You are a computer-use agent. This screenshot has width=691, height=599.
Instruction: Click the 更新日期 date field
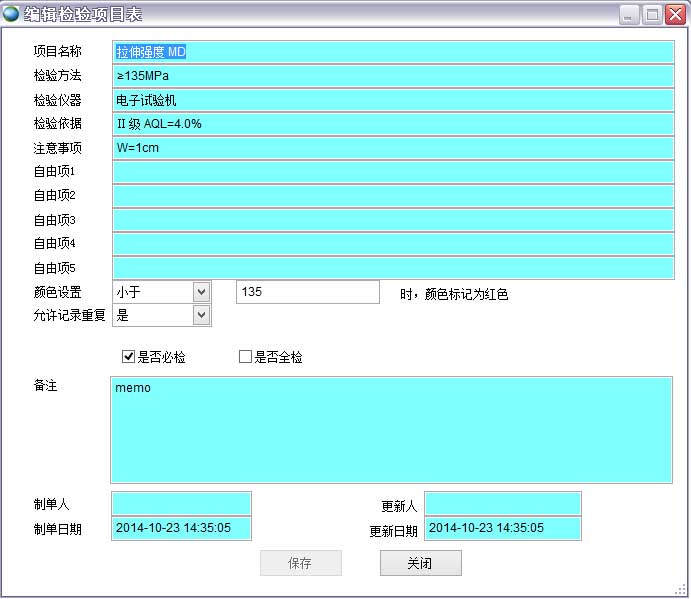pyautogui.click(x=502, y=528)
